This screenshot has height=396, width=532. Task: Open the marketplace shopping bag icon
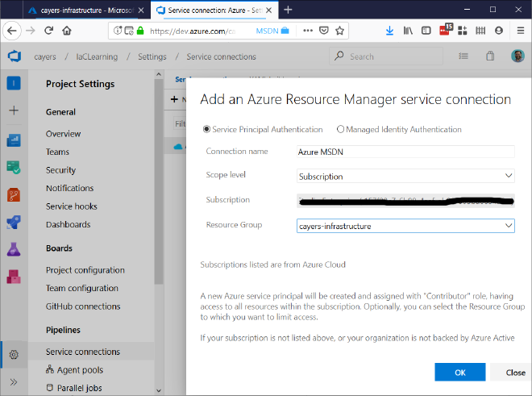point(490,56)
